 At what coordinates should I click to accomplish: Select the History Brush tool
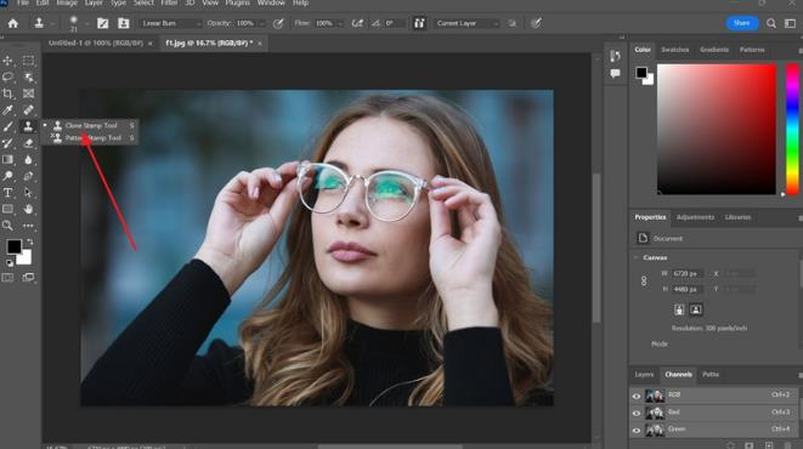pyautogui.click(x=8, y=143)
